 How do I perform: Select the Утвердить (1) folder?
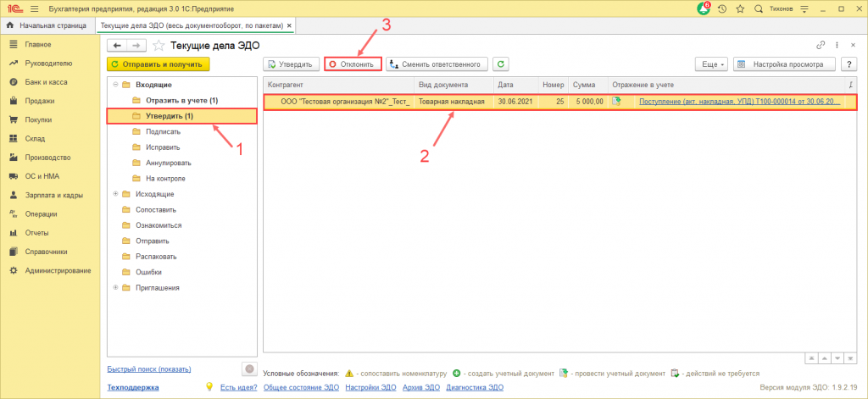(181, 116)
